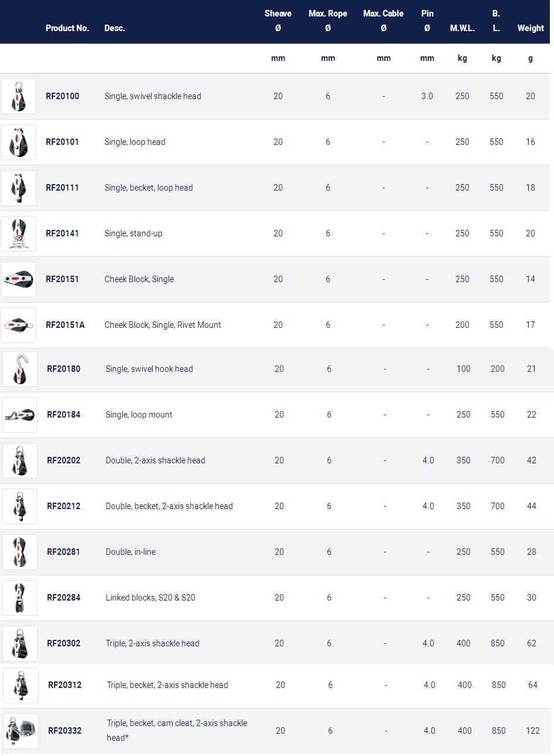
Task: View the RF20141 stand-up block image
Action: pos(18,233)
